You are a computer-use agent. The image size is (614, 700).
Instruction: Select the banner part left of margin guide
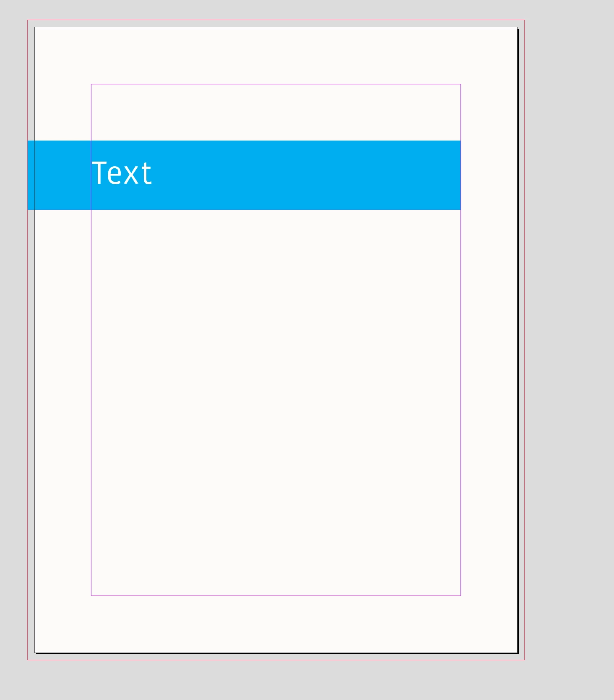pyautogui.click(x=59, y=175)
